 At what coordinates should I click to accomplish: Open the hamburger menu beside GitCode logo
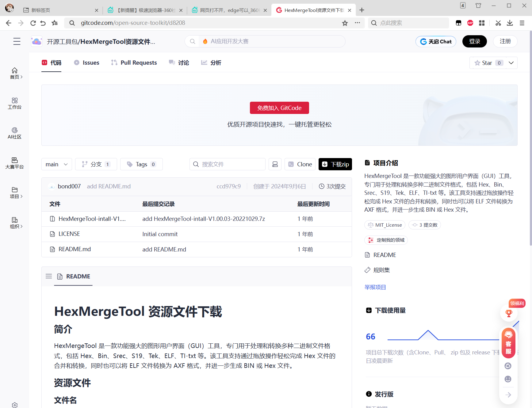pos(17,41)
